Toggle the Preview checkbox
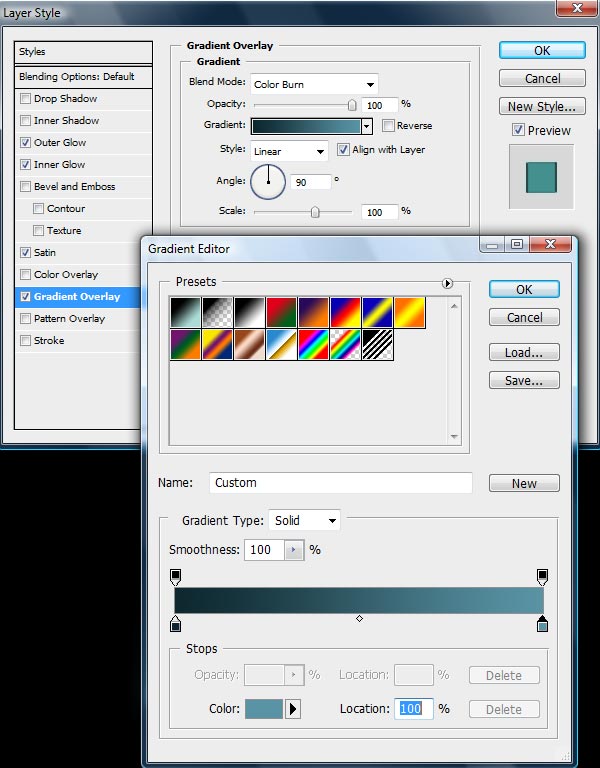The width and height of the screenshot is (600, 768). [x=518, y=130]
